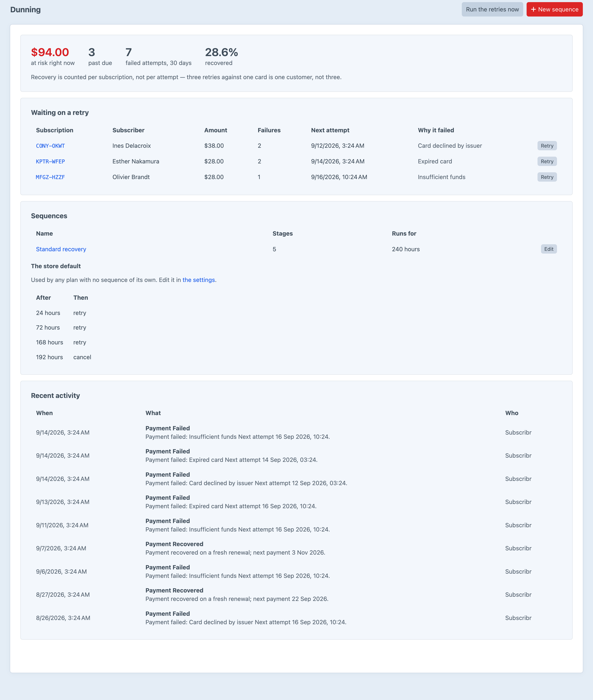
Task: Select Card declined by issuer reason
Action: pyautogui.click(x=450, y=146)
